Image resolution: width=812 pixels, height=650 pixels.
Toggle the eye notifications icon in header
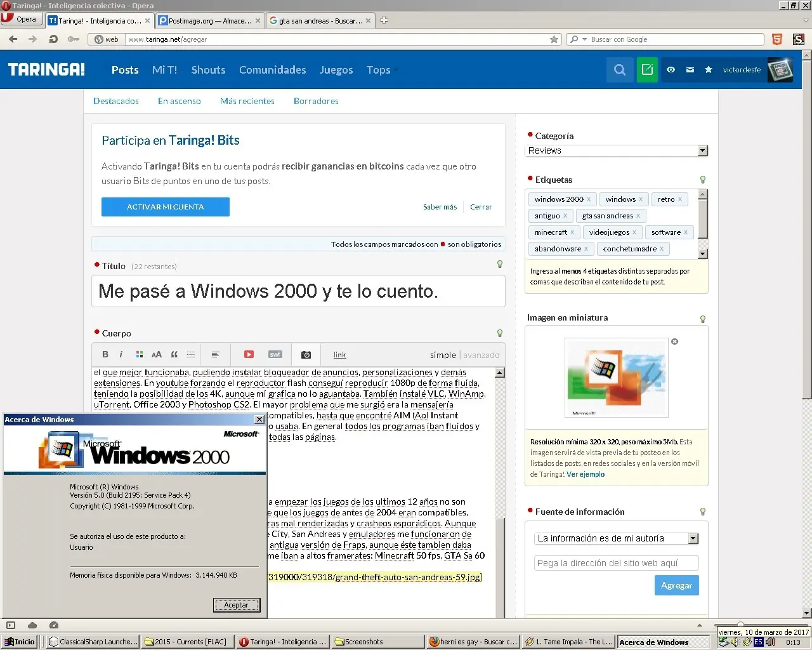pos(671,70)
